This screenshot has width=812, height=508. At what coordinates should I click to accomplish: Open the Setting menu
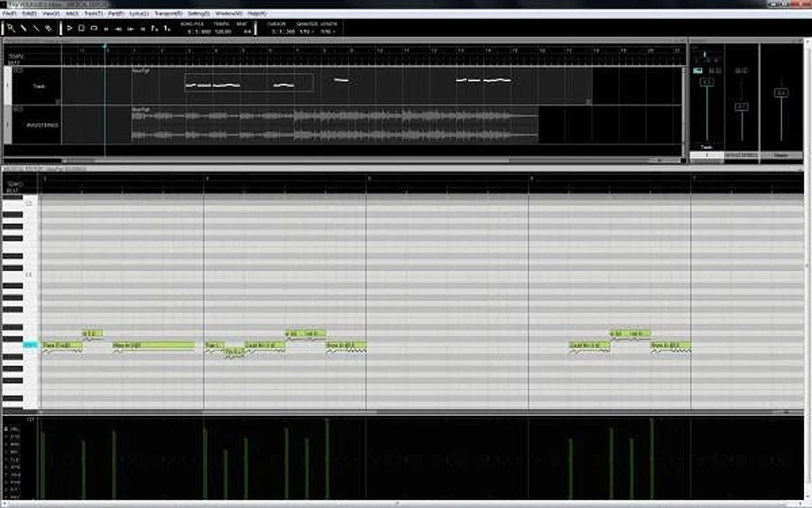(x=198, y=14)
